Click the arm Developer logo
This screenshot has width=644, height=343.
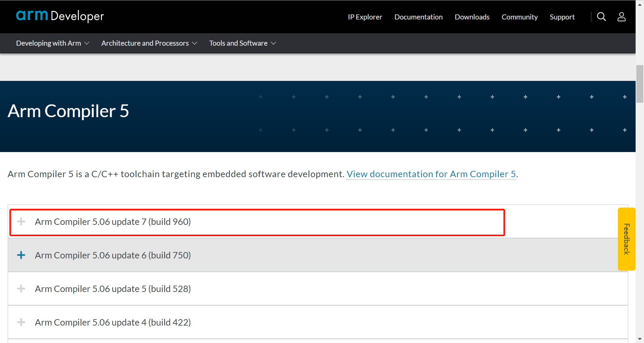pos(60,16)
